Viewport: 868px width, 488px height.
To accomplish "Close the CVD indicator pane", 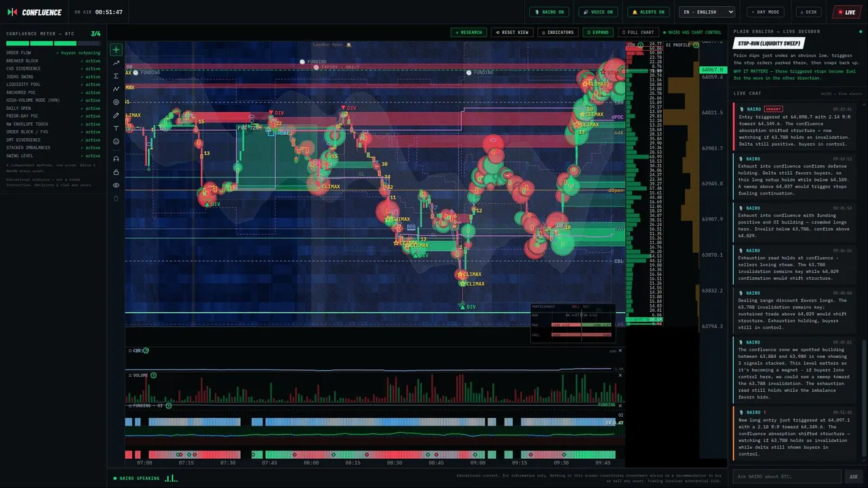I will (x=620, y=350).
